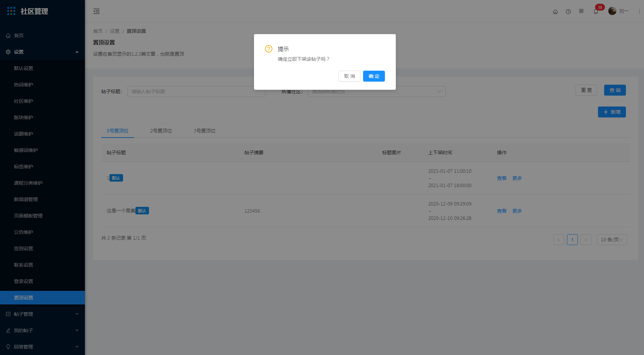Viewport: 644px width, 355px height.
Task: Switch to 2号置顶位 tab
Action: pos(161,131)
